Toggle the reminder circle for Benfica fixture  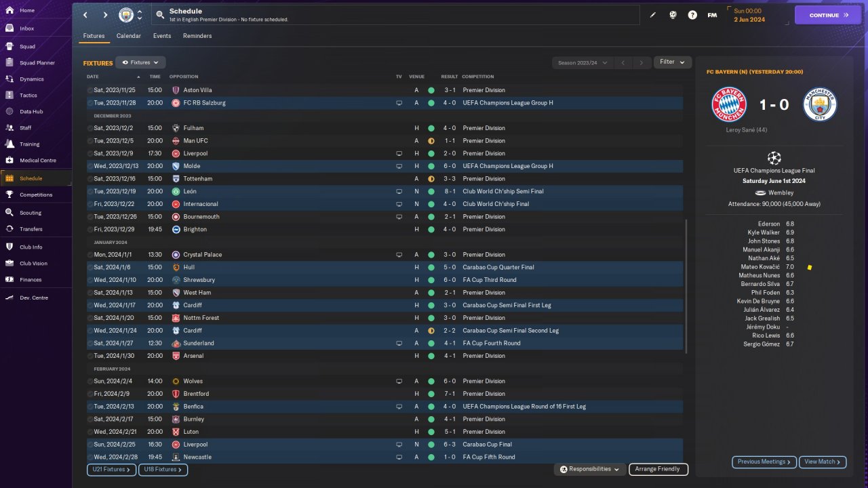pos(90,407)
